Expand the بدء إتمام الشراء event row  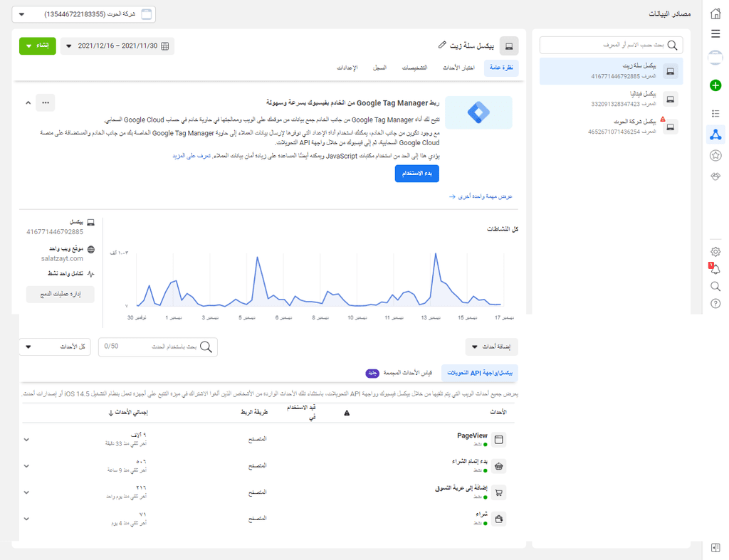tap(26, 466)
